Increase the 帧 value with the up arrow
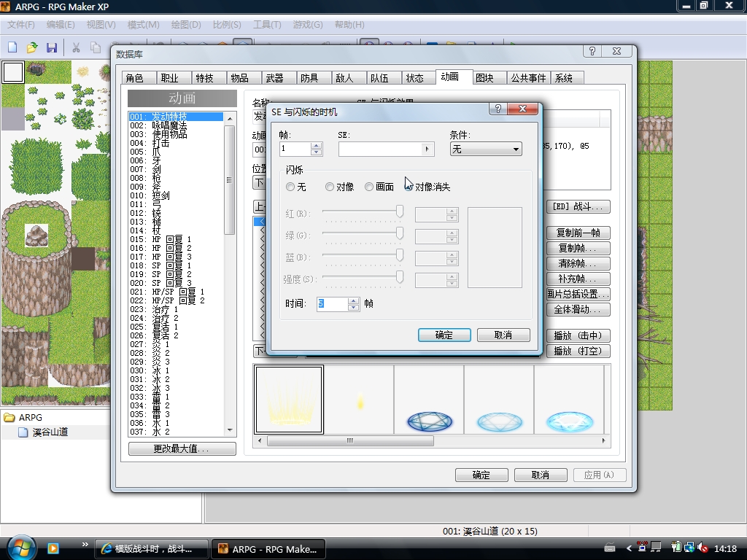Image resolution: width=747 pixels, height=560 pixels. pos(317,146)
